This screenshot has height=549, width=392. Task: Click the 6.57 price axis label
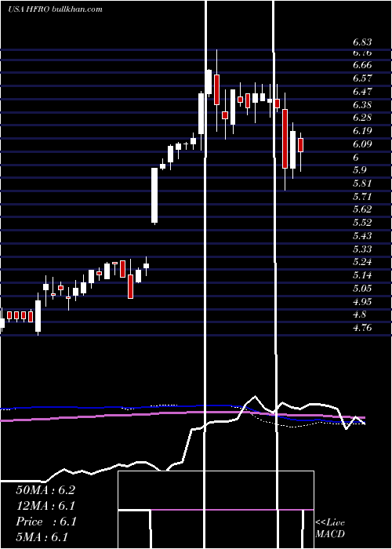click(362, 78)
